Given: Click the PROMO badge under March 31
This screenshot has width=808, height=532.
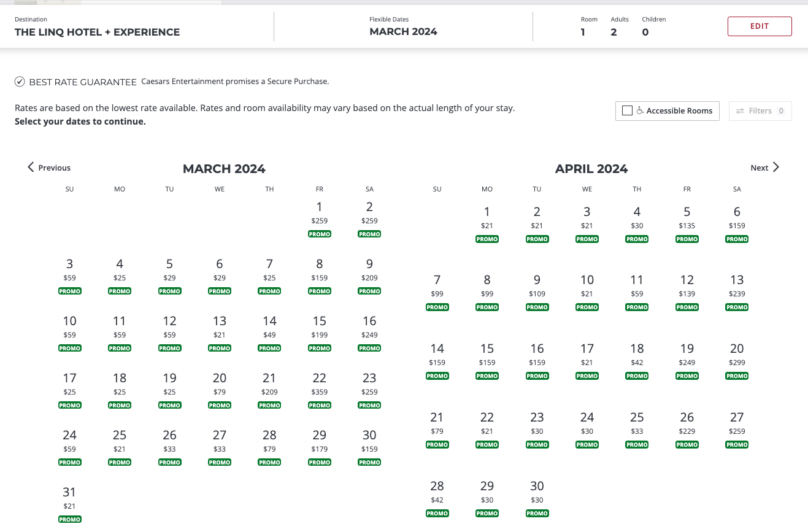Looking at the screenshot, I should click(69, 519).
